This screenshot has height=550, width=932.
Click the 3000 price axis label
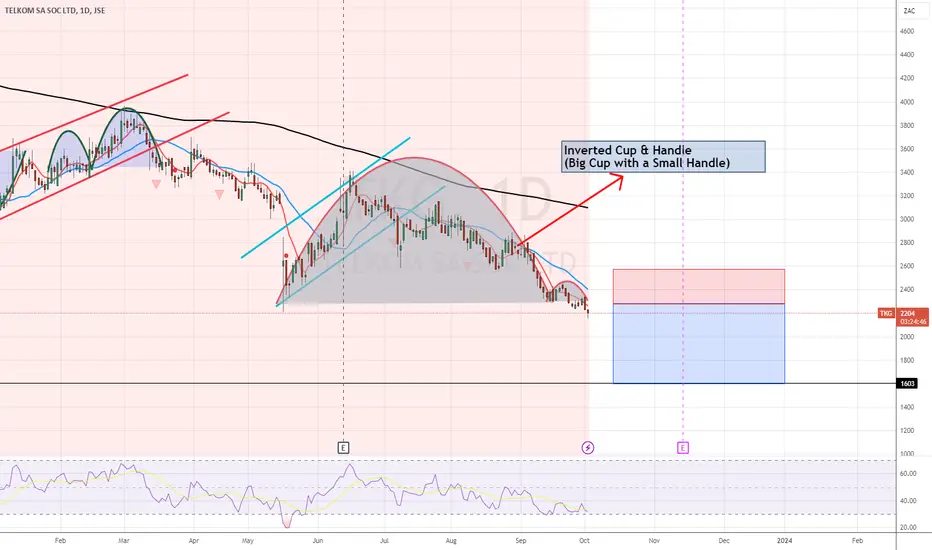click(x=907, y=219)
